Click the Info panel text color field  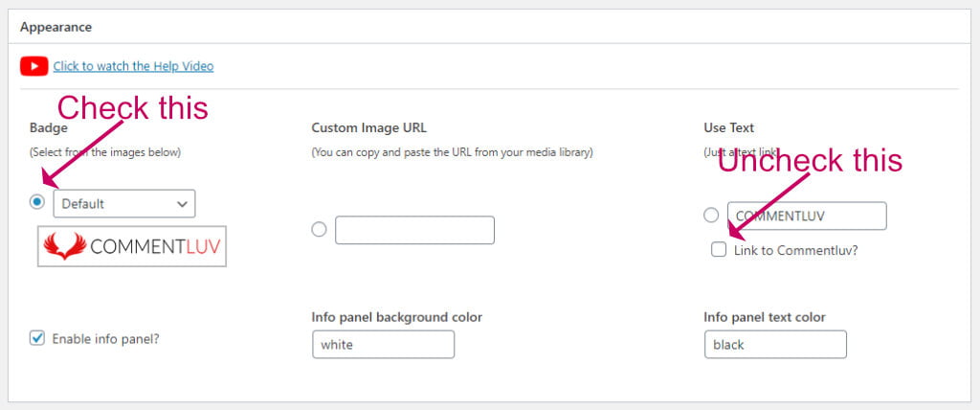(775, 344)
